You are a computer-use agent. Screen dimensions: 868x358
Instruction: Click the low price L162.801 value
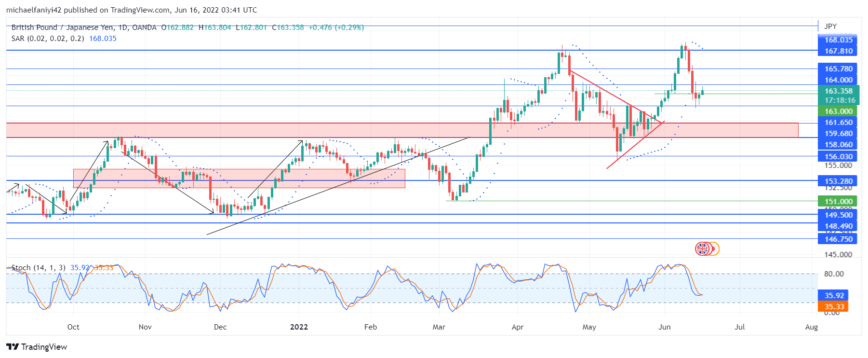point(251,28)
